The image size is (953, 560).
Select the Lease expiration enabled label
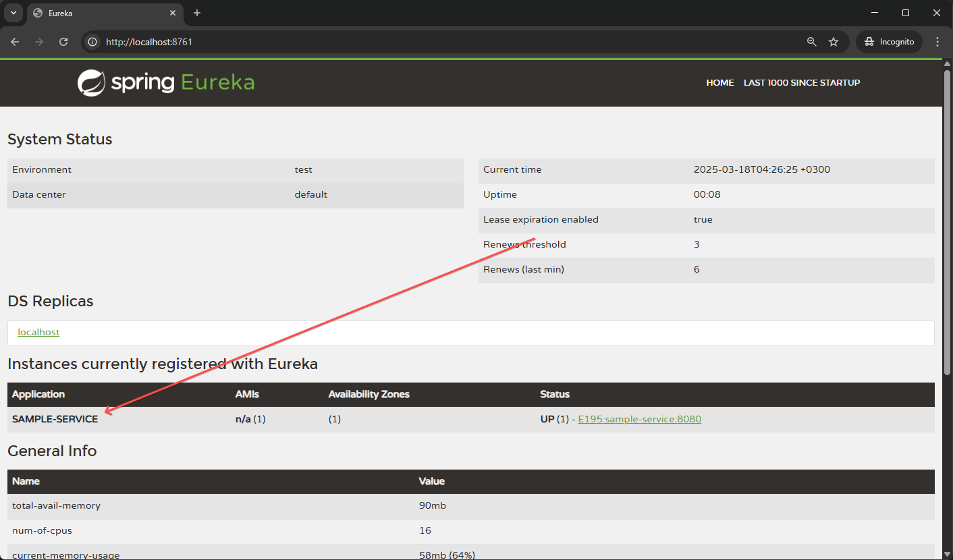(541, 219)
